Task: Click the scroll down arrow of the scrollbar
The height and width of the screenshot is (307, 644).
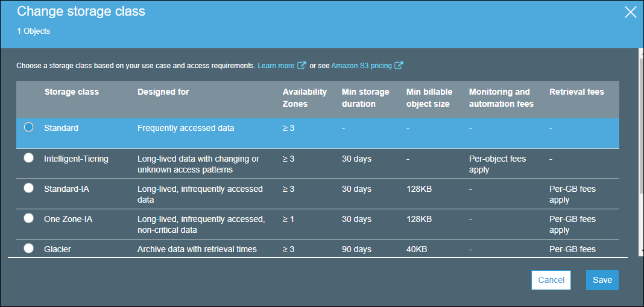Action: click(641, 250)
